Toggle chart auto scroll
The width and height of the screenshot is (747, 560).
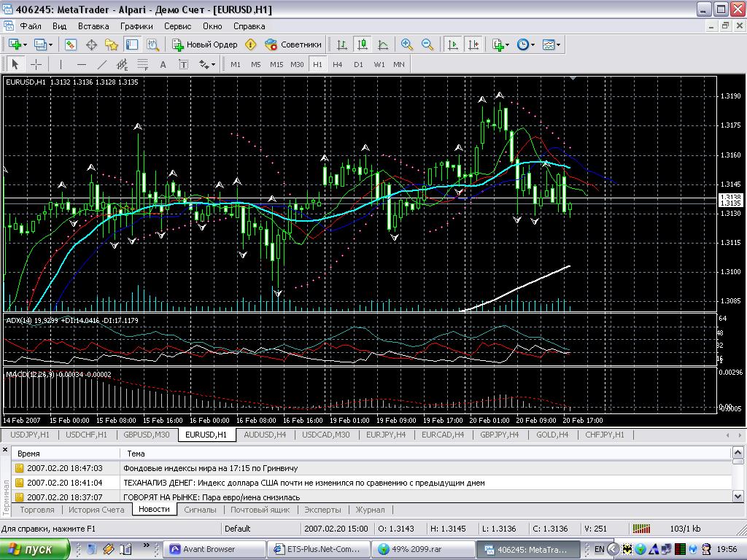(x=453, y=44)
